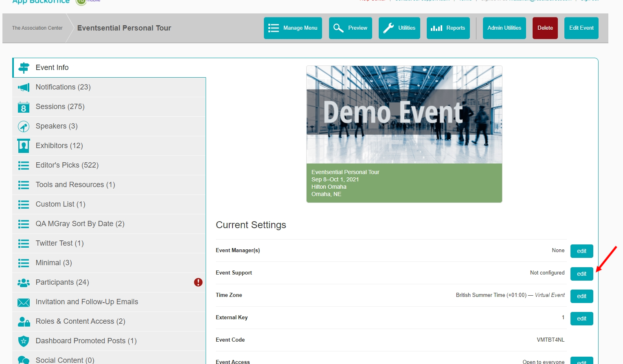Click the Current Settings heading
Image resolution: width=623 pixels, height=364 pixels.
pos(251,225)
